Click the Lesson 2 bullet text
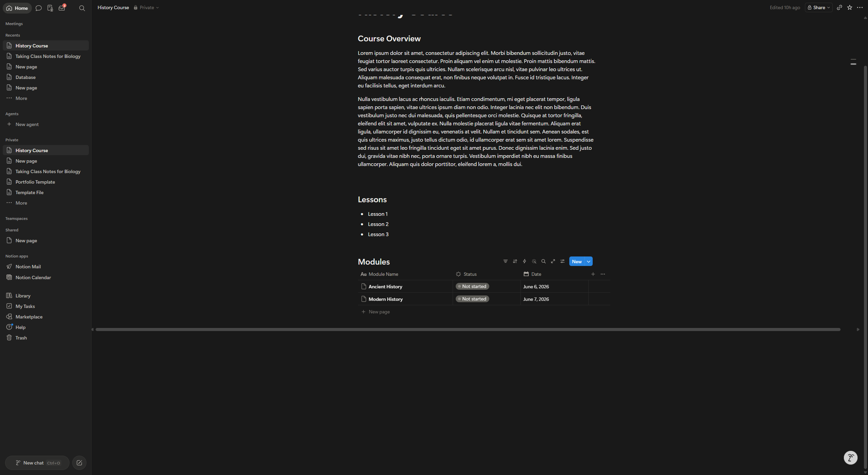This screenshot has height=475, width=868. (x=378, y=224)
